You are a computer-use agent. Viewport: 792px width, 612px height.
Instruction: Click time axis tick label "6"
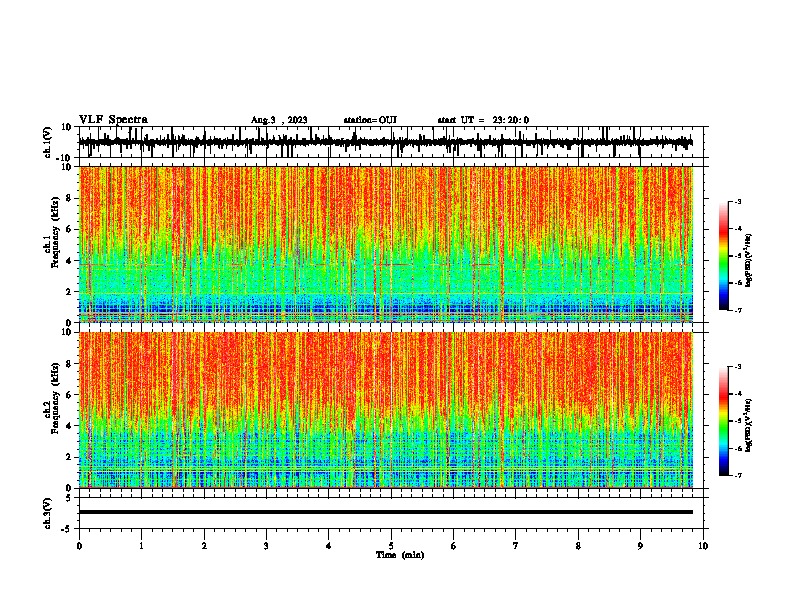coord(454,546)
